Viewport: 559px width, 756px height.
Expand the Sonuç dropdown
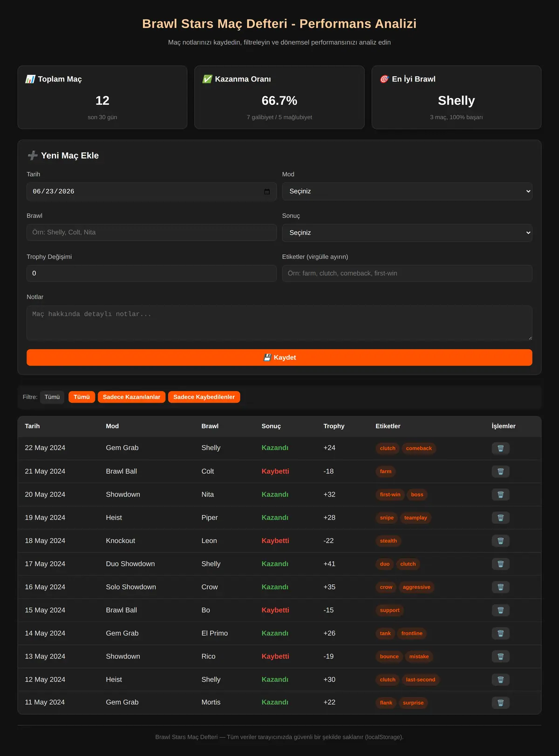tap(407, 233)
